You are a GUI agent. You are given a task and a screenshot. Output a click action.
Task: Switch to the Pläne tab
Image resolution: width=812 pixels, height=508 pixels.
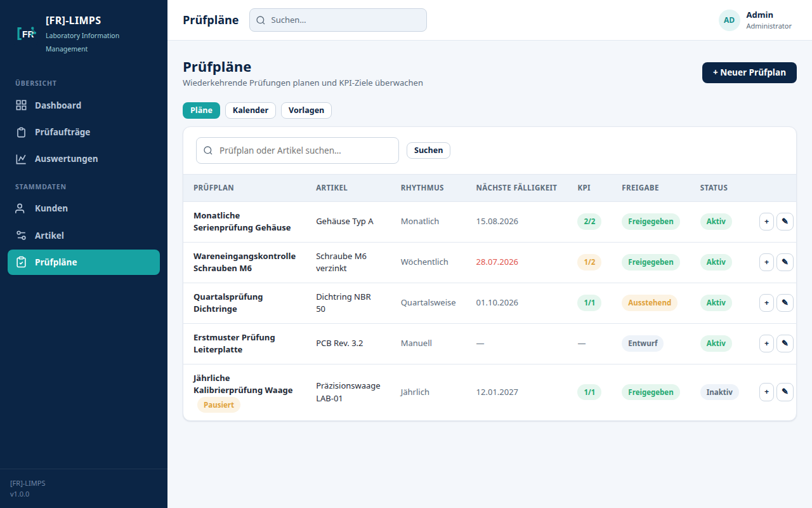click(x=201, y=110)
